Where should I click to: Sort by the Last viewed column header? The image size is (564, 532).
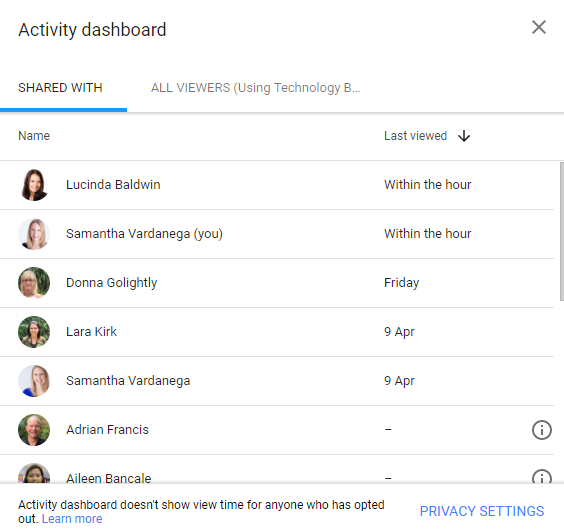pyautogui.click(x=415, y=136)
